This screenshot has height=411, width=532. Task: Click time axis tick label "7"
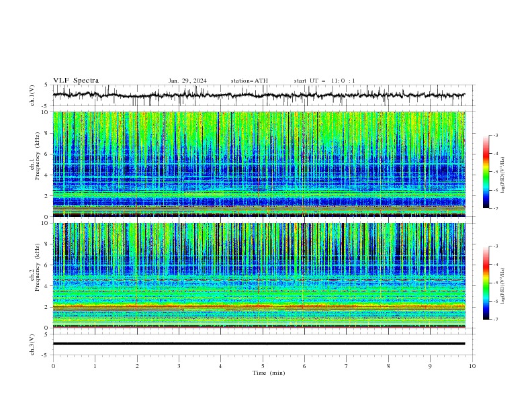347,366
